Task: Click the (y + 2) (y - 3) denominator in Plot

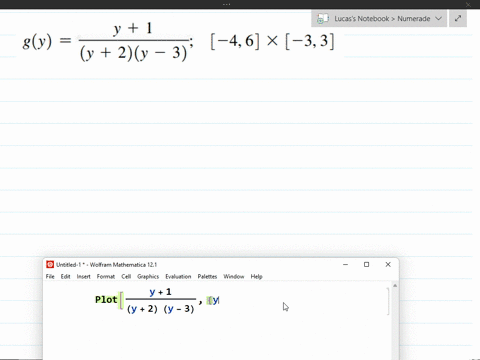Action: (160, 309)
